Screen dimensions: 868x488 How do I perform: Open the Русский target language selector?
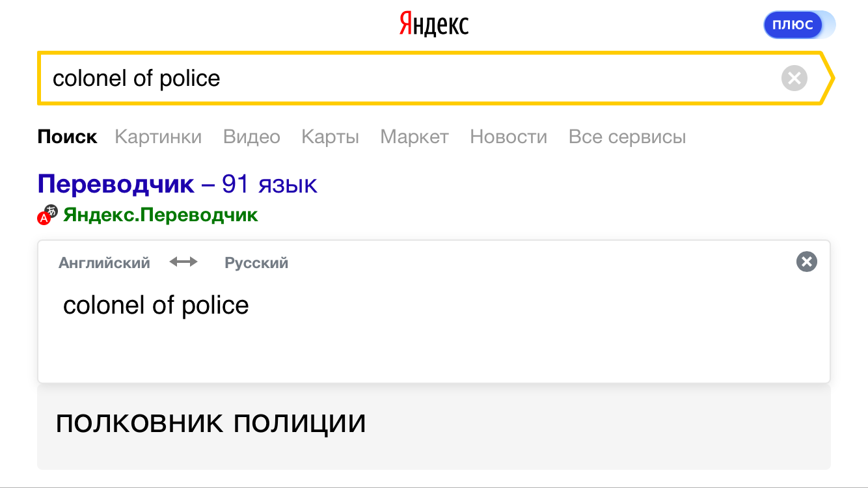coord(256,263)
